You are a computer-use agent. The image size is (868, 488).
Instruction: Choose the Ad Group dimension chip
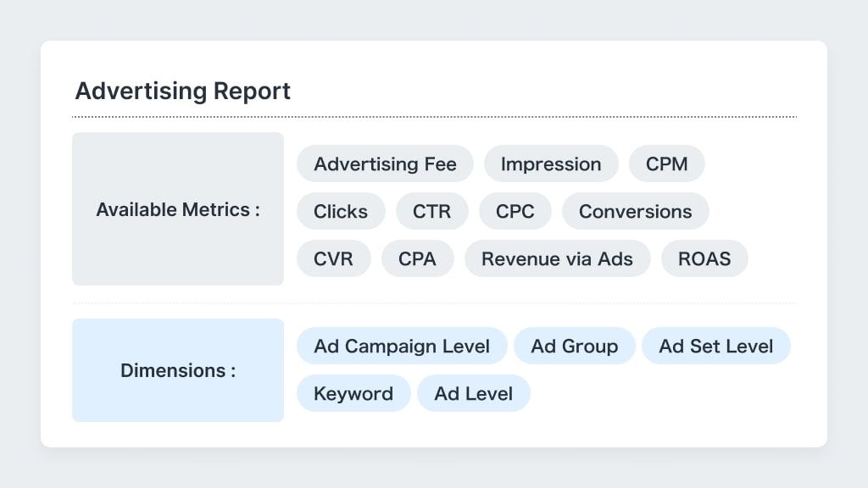(x=574, y=346)
